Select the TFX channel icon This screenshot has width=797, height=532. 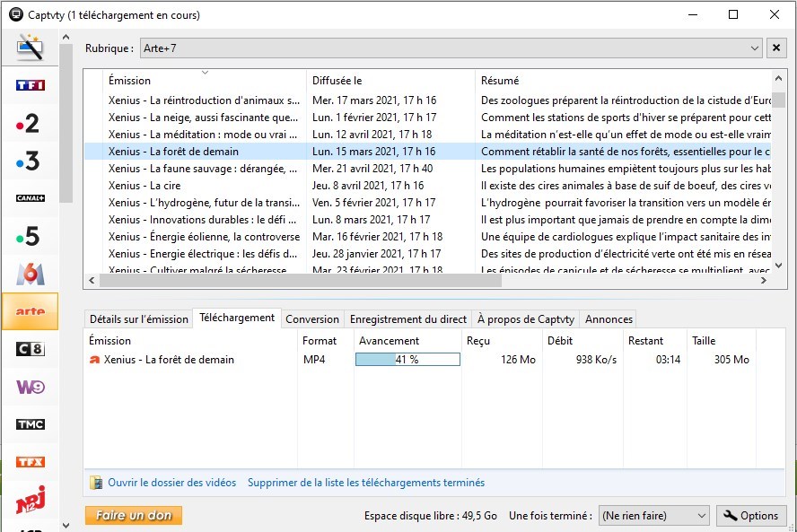30,462
